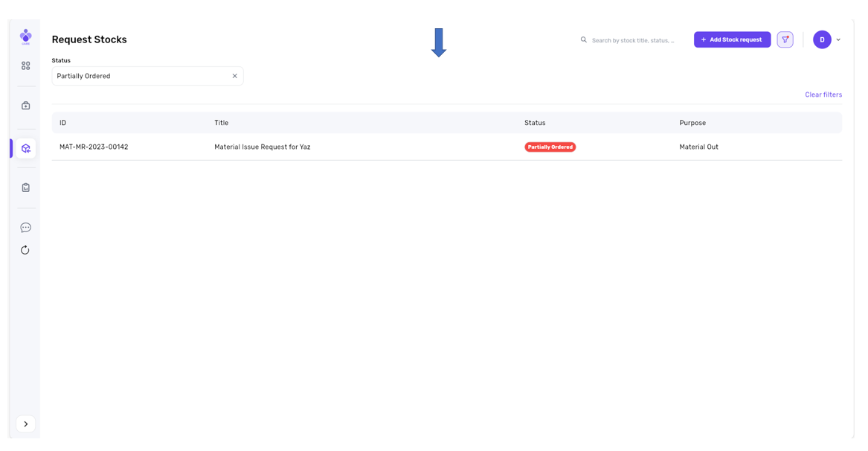Toggle the funnel filter button
The width and height of the screenshot is (868, 451).
tap(785, 39)
